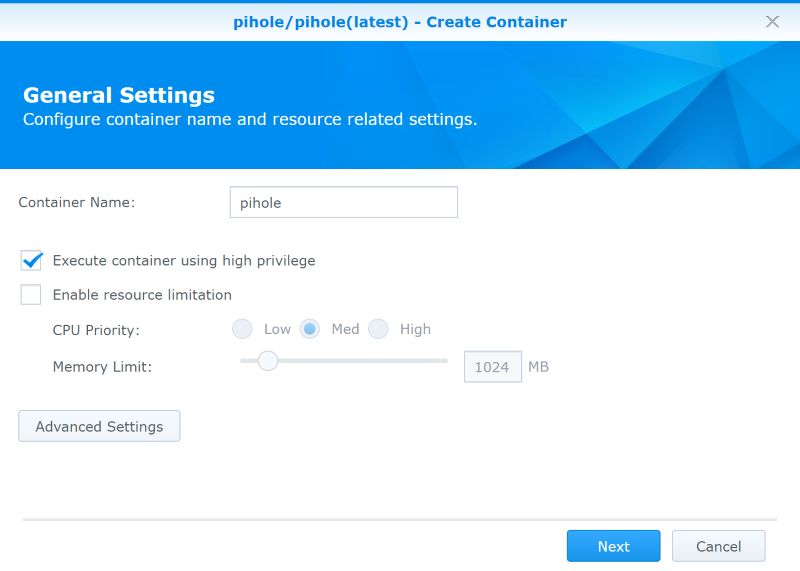Uncheck the high privilege checkbox box
Screen dimensions: 800x571
pyautogui.click(x=31, y=260)
